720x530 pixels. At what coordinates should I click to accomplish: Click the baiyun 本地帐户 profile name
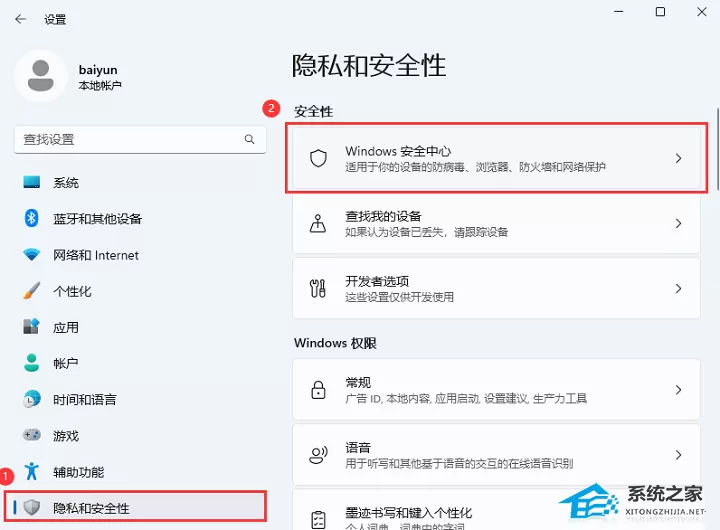pos(100,77)
